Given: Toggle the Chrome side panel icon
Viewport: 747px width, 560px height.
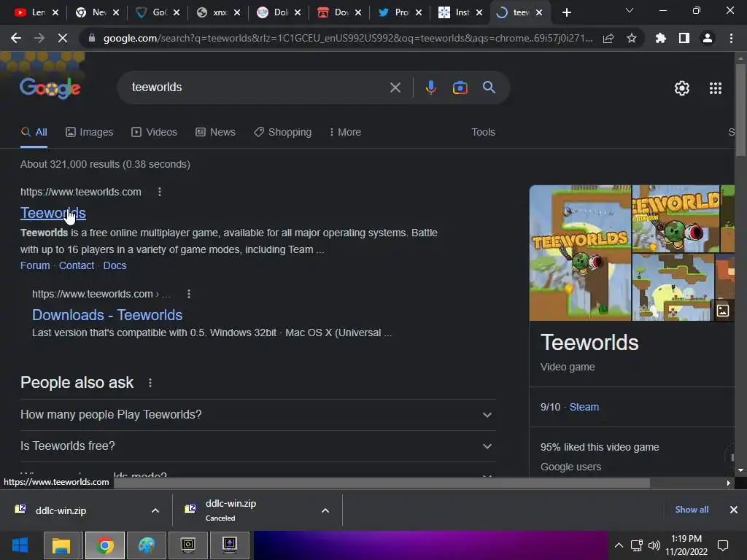Looking at the screenshot, I should tap(684, 38).
